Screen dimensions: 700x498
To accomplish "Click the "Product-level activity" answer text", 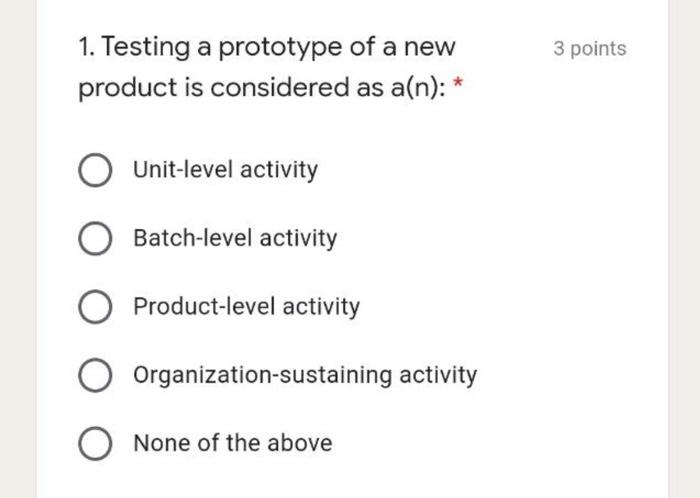I will pyautogui.click(x=246, y=306).
